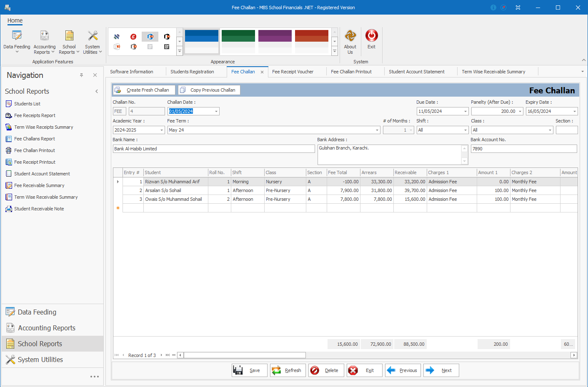Open System Utilities ribbon menu

pyautogui.click(x=92, y=42)
